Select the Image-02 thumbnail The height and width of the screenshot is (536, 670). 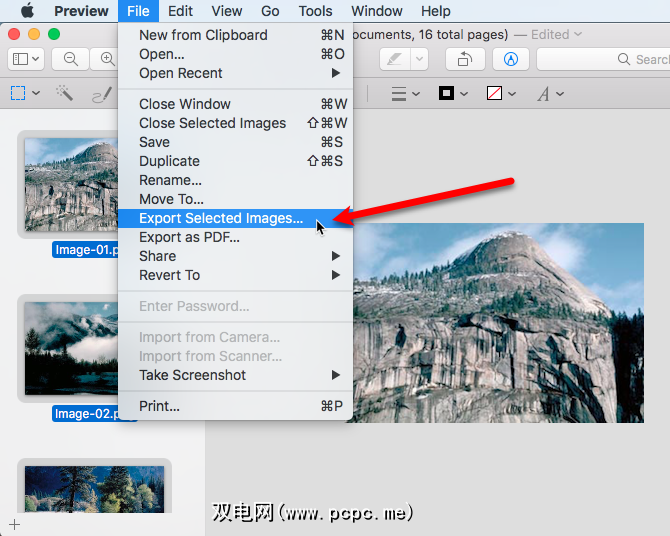[71, 348]
